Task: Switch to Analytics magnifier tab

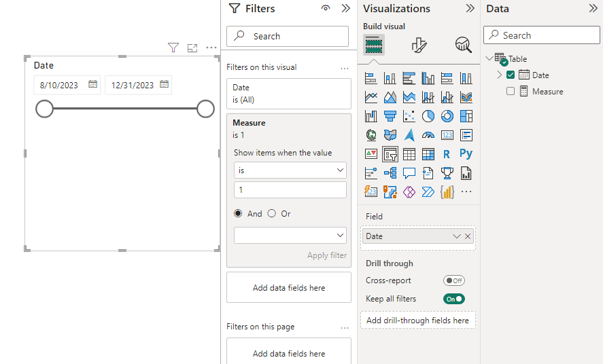Action: tap(464, 45)
